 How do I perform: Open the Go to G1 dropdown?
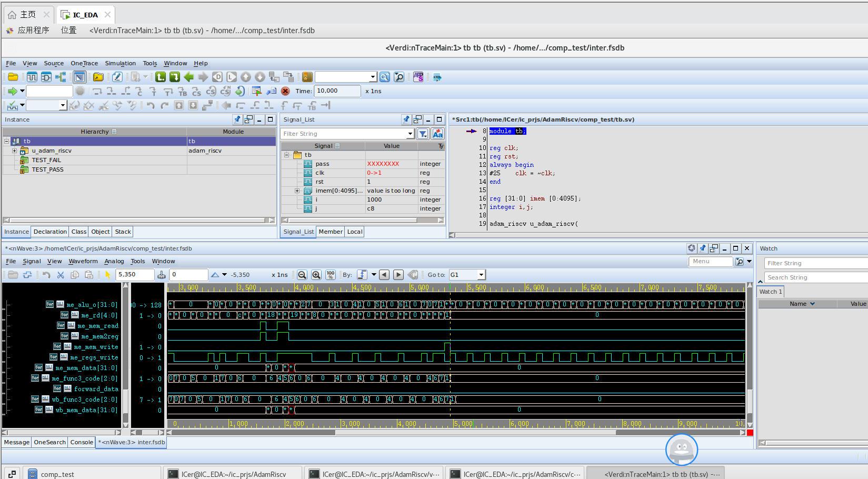pyautogui.click(x=481, y=275)
